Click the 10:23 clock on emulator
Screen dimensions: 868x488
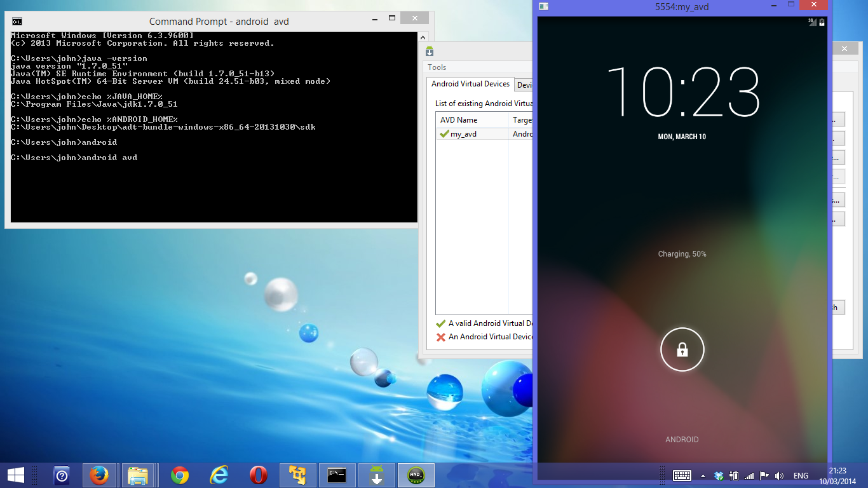(682, 91)
